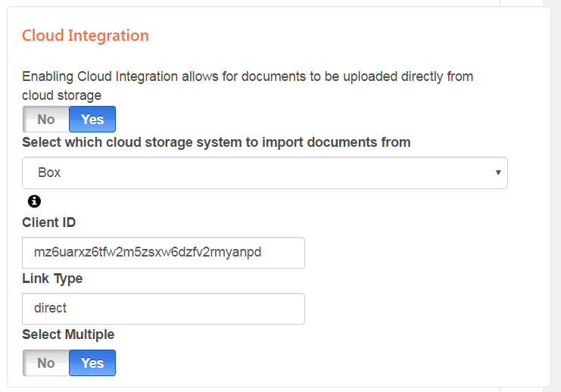Click the 'Select which cloud storage system' label
This screenshot has height=392, width=561.
click(x=216, y=142)
